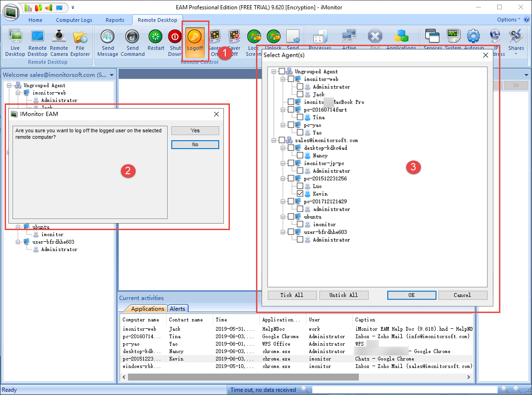This screenshot has width=532, height=395.
Task: Click the status bar search field
Action: coord(404,389)
